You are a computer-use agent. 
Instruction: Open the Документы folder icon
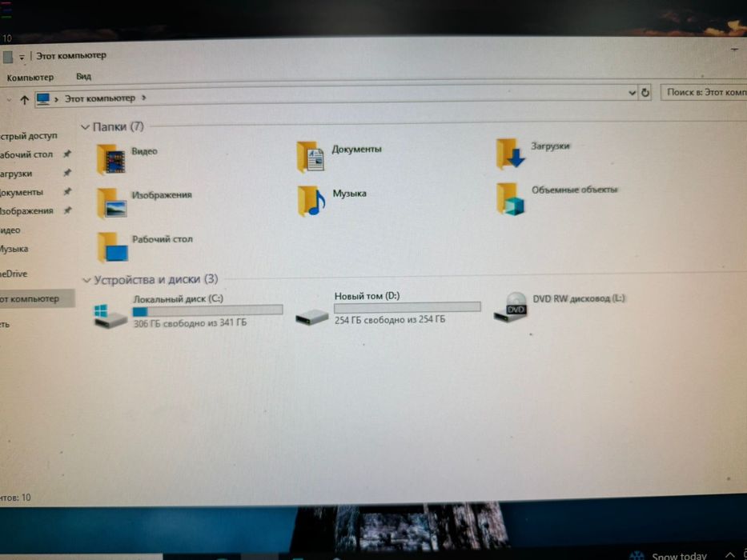[x=311, y=157]
